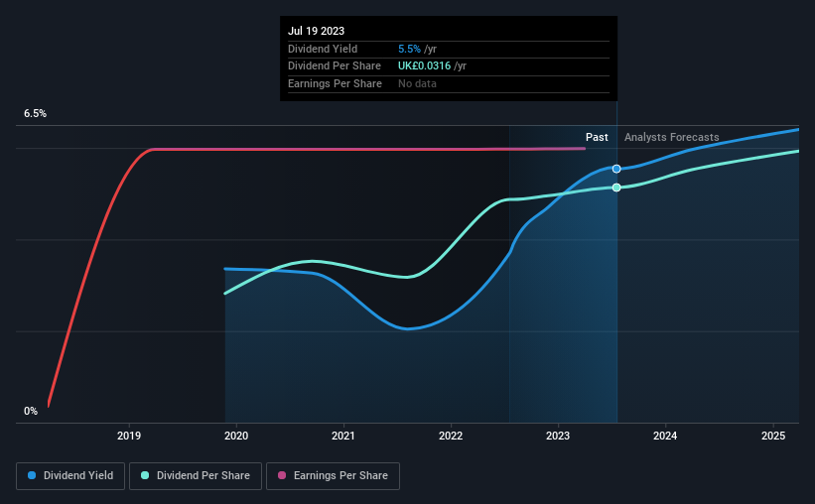Image resolution: width=815 pixels, height=504 pixels.
Task: Click the 5.5% dividend yield tooltip value
Action: point(410,49)
